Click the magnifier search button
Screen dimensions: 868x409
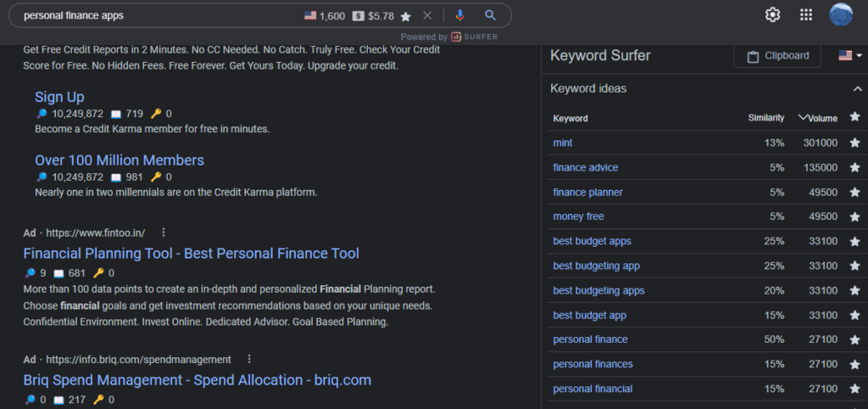tap(490, 15)
